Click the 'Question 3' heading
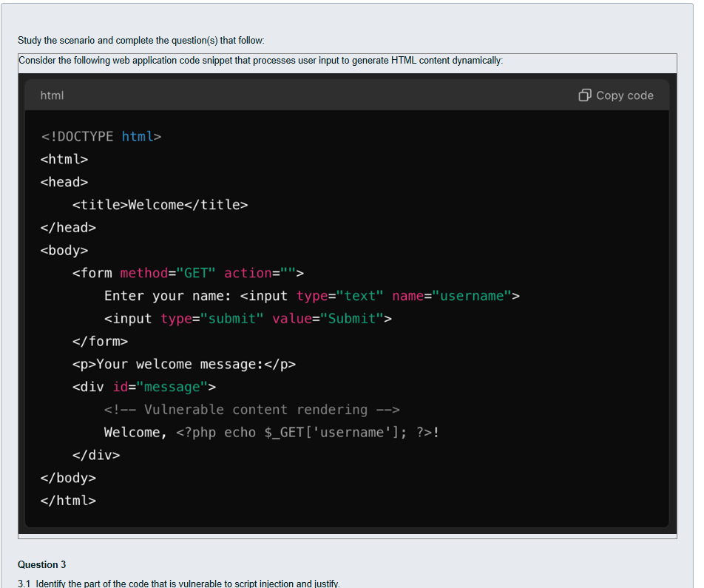The width and height of the screenshot is (704, 588). 41,564
